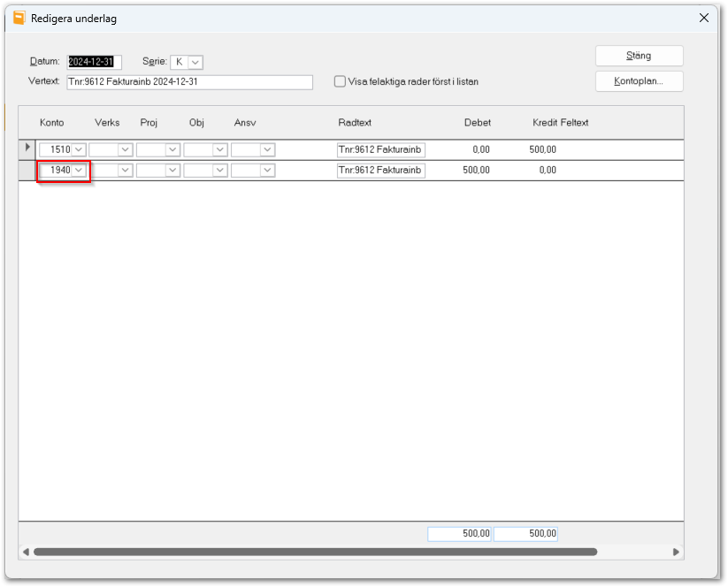
Task: Click the Konto column header
Action: point(51,123)
